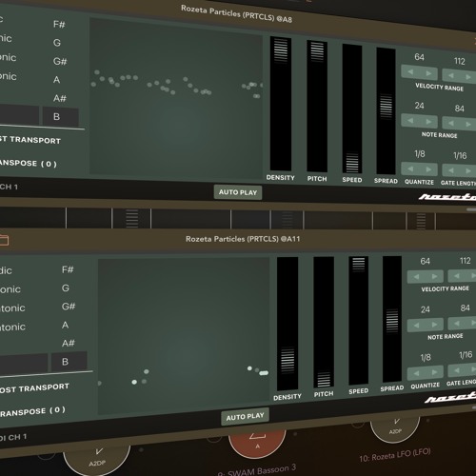Increase the 64 velocity value in the A8 window

428,73
